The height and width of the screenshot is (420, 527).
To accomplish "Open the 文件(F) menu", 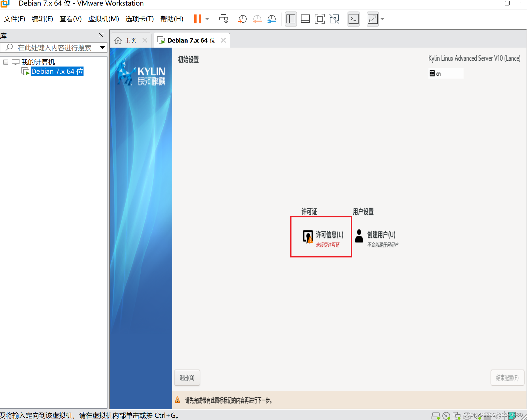I will [14, 19].
